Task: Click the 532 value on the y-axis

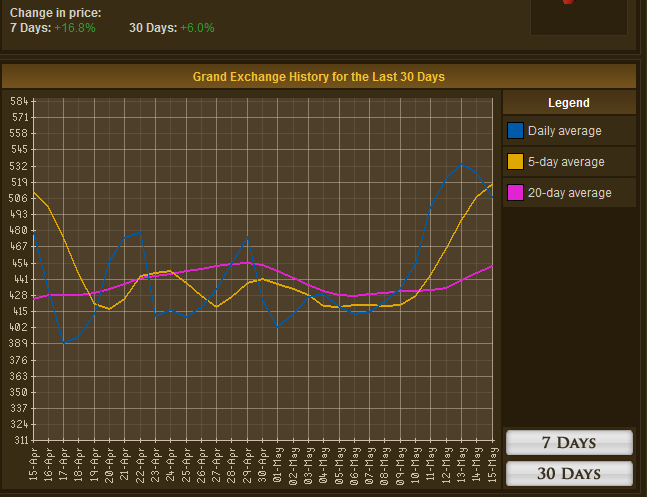Action: coord(19,166)
